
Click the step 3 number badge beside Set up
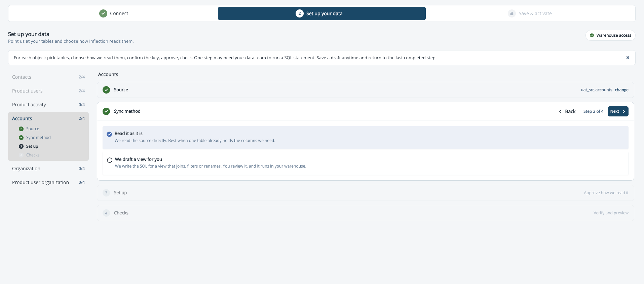(106, 193)
